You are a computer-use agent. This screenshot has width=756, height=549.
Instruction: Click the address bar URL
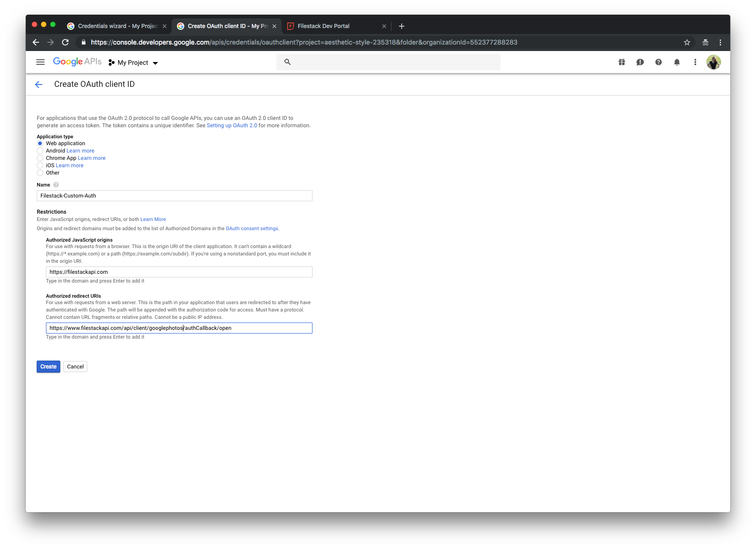[304, 42]
